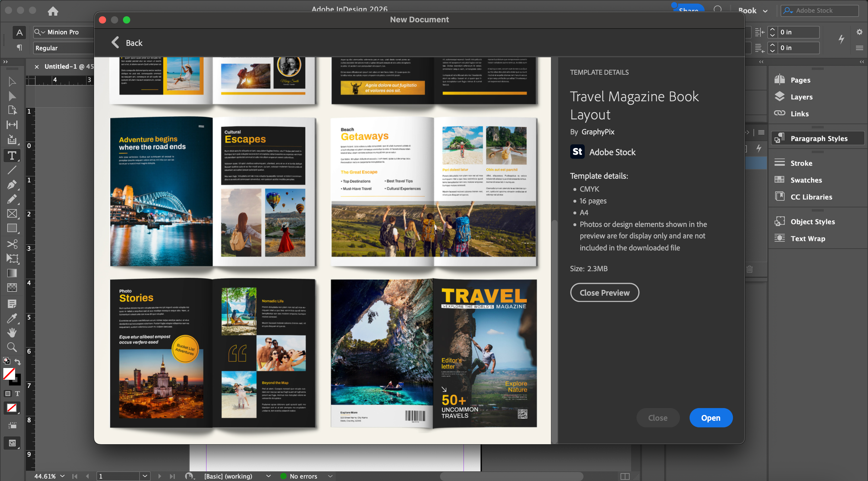Select the Rectangle Frame tool
Image resolution: width=868 pixels, height=481 pixels.
(12, 214)
